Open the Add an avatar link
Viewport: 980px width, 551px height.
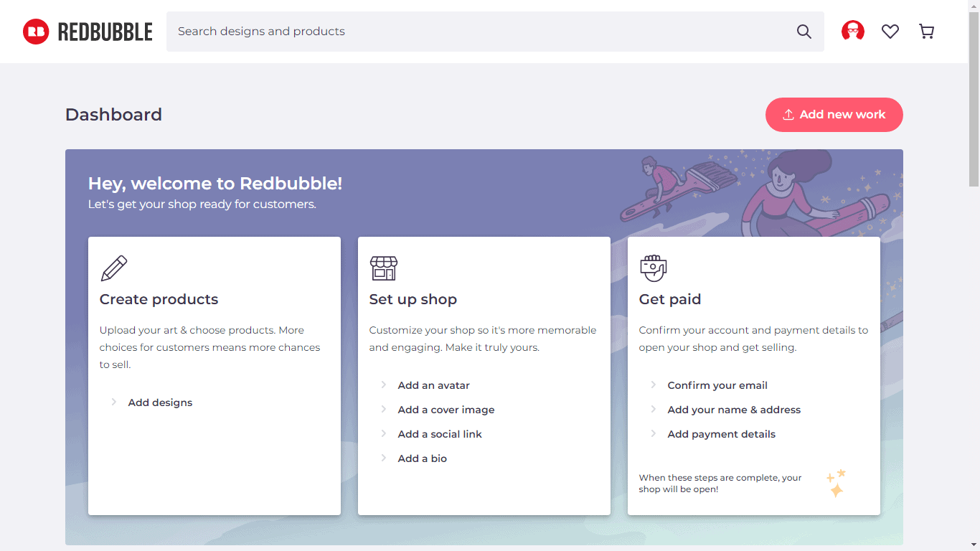pyautogui.click(x=434, y=385)
